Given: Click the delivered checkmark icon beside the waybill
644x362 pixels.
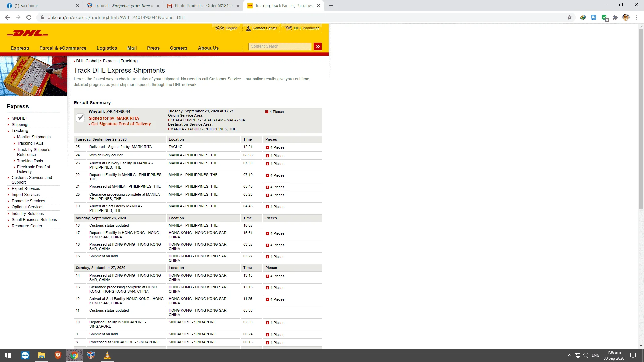Looking at the screenshot, I should tap(80, 118).
